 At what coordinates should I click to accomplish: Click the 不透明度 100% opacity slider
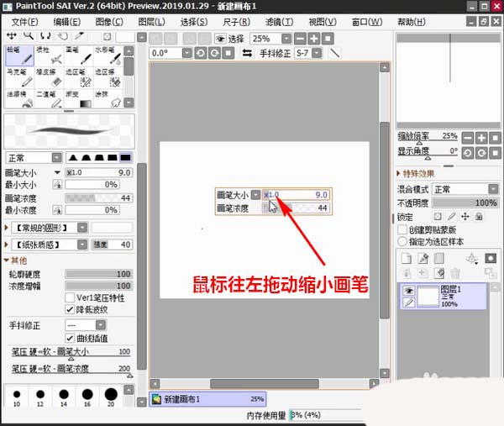point(465,202)
